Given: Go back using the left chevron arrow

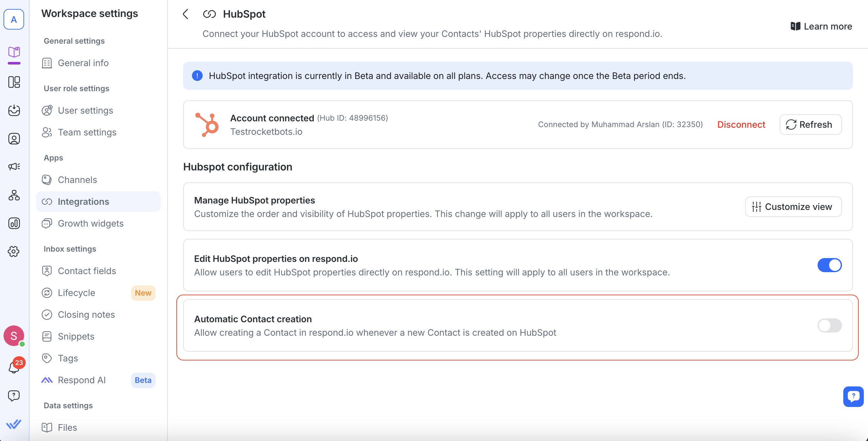Looking at the screenshot, I should tap(186, 14).
